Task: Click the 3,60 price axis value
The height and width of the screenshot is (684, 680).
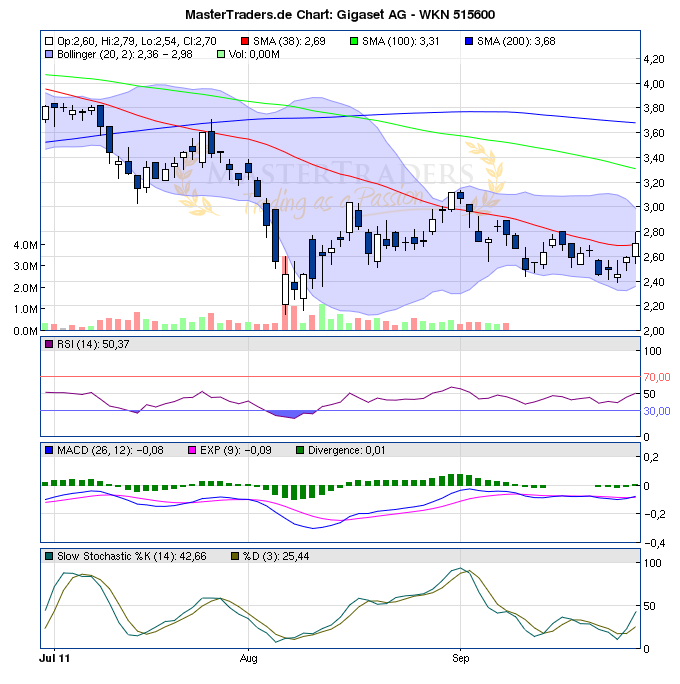Action: point(654,133)
